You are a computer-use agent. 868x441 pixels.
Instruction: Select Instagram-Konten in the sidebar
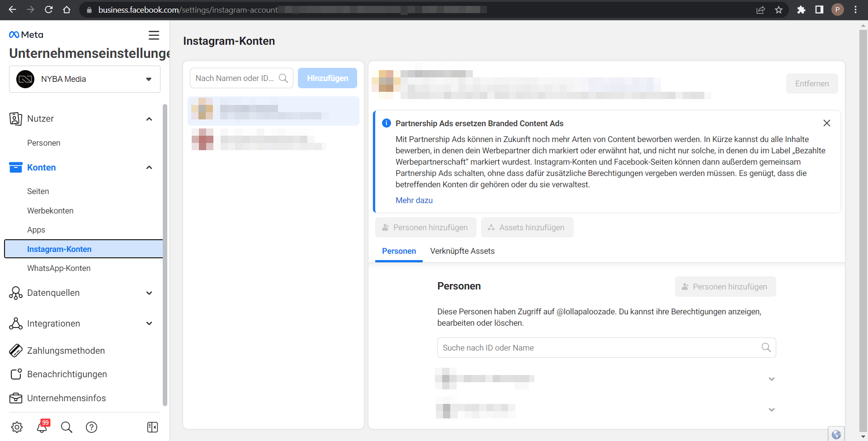[84, 249]
